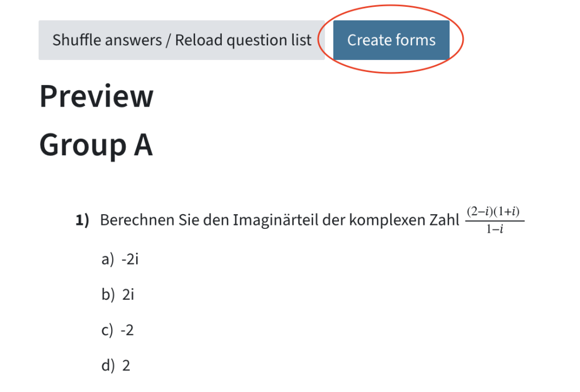The height and width of the screenshot is (392, 580).
Task: Click the Group A heading
Action: 96,145
